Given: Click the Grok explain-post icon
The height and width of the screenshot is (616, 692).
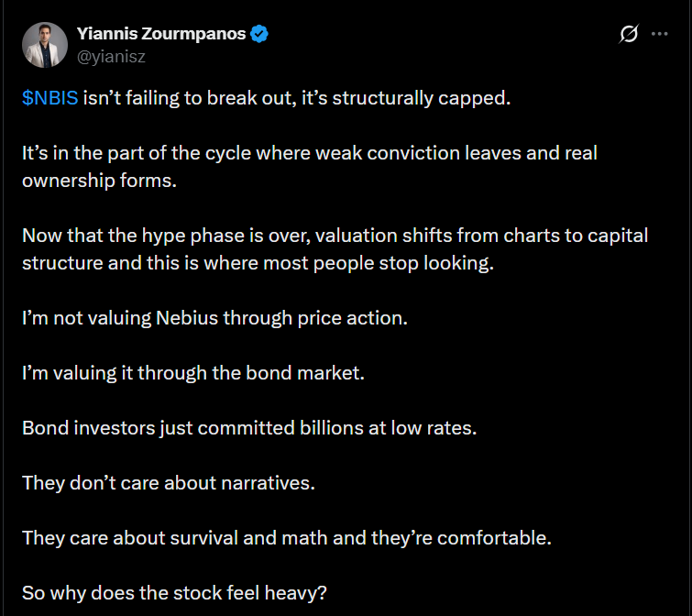Looking at the screenshot, I should tap(629, 35).
